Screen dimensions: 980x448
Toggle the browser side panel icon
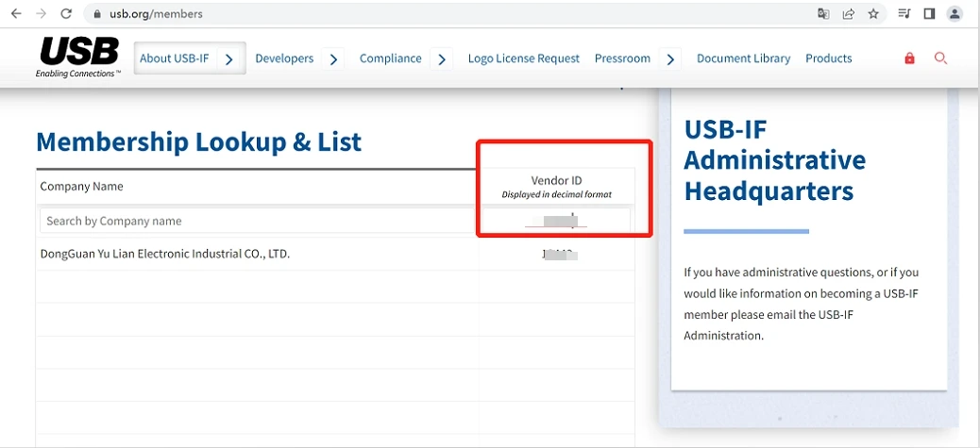tap(929, 14)
